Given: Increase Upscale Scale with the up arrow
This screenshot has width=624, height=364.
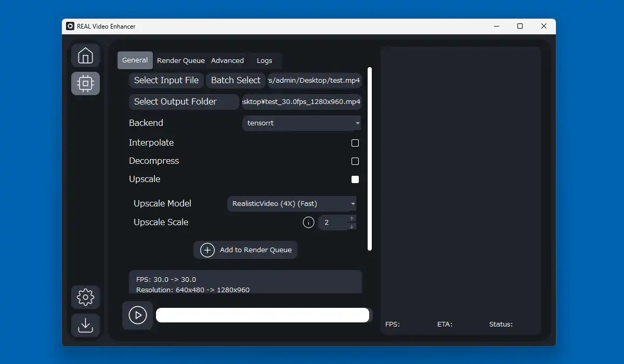Looking at the screenshot, I should coord(352,219).
